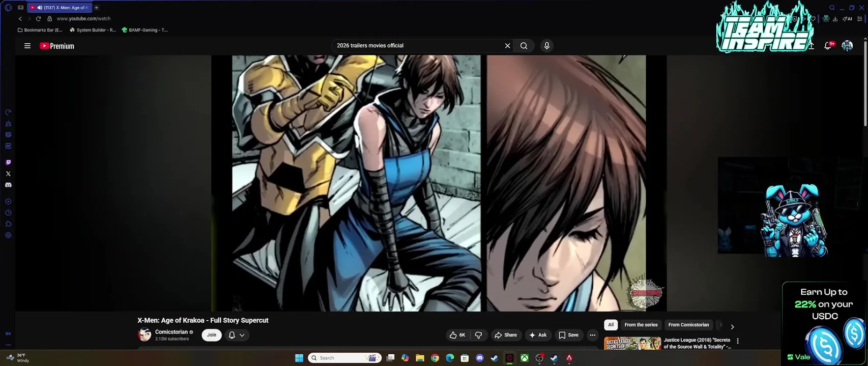Open YouTube account avatar menu
The image size is (868, 366).
click(847, 46)
